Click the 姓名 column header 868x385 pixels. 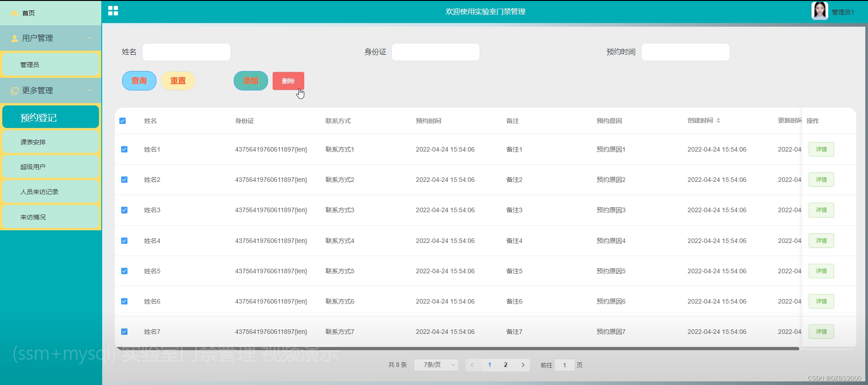[x=151, y=121]
